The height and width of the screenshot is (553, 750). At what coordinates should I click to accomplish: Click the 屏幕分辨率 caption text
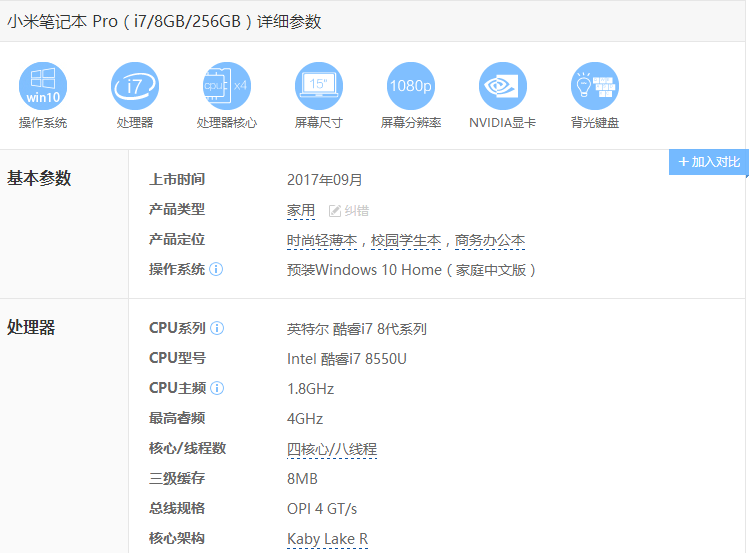411,123
